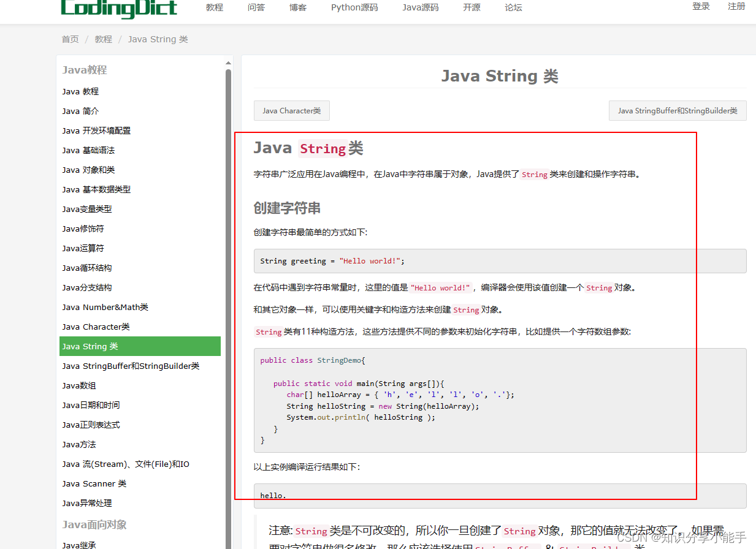Image resolution: width=756 pixels, height=549 pixels.
Task: Go to 首页 via the breadcrumb
Action: (x=70, y=39)
